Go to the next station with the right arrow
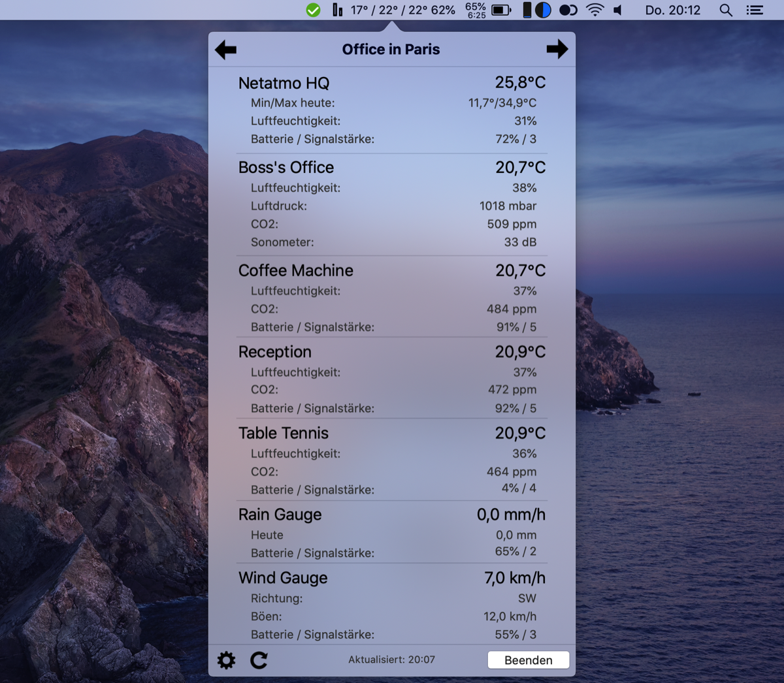This screenshot has width=784, height=683. (557, 49)
